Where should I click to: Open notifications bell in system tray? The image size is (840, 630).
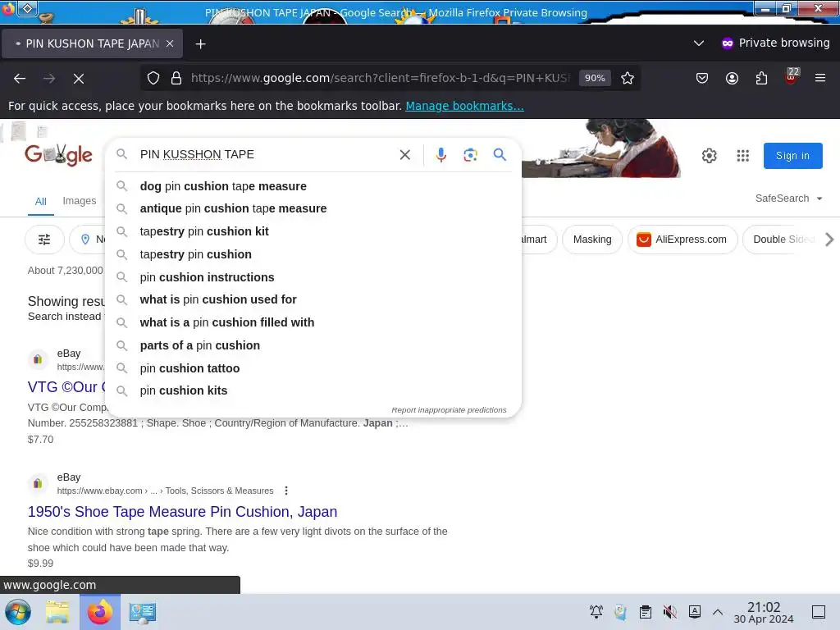[x=596, y=612]
